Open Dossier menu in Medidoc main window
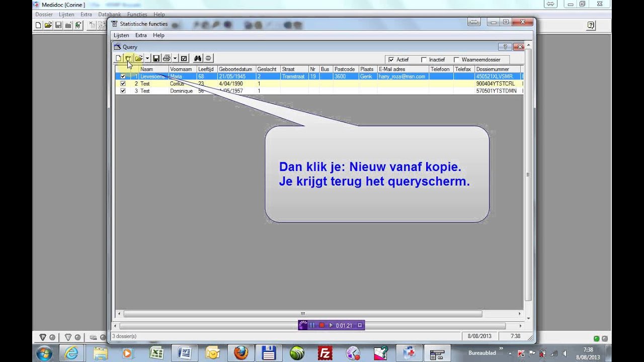This screenshot has width=644, height=362. click(x=44, y=15)
